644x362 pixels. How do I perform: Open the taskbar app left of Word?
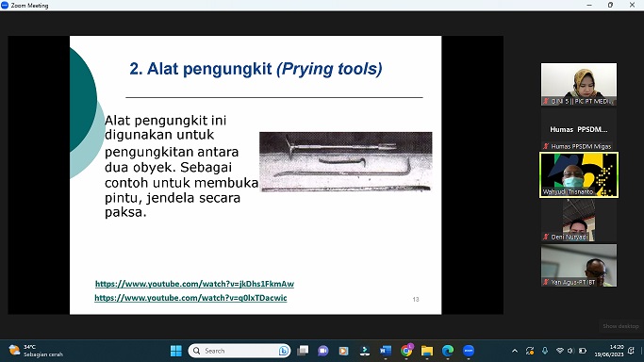(x=364, y=351)
